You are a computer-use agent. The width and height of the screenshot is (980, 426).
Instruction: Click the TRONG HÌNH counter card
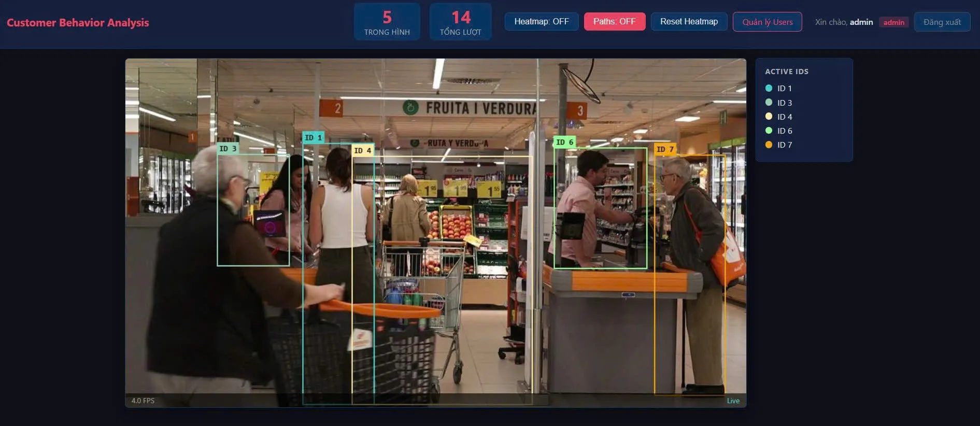387,22
